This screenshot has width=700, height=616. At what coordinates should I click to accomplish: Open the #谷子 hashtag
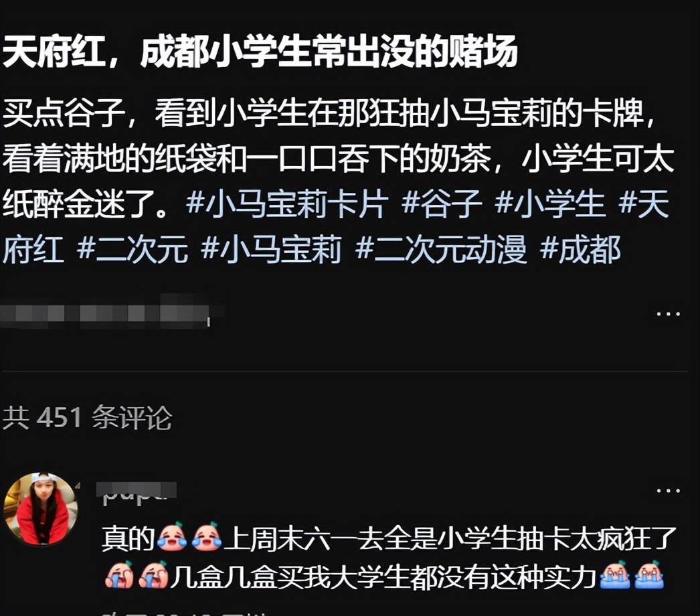click(441, 204)
